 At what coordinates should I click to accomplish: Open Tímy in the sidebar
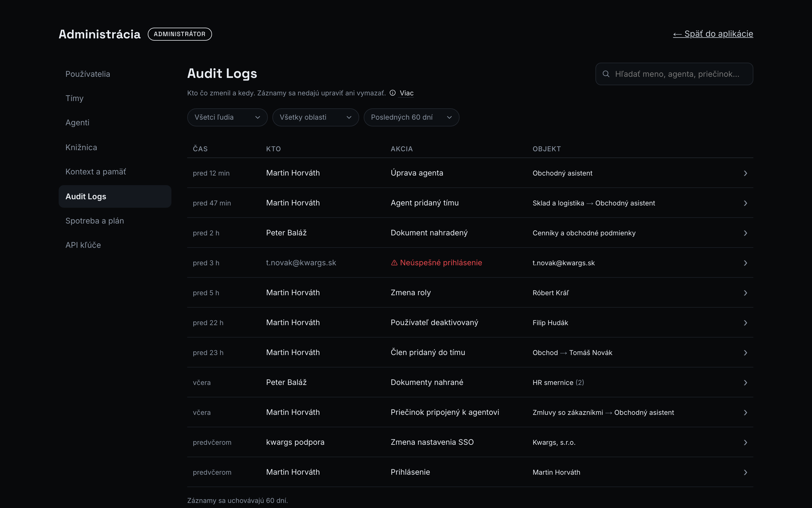115,98
